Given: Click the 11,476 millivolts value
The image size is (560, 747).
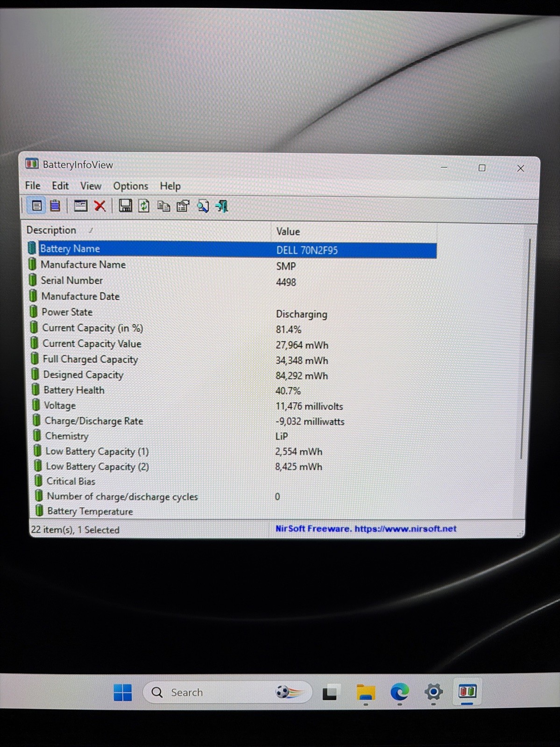Looking at the screenshot, I should point(309,406).
